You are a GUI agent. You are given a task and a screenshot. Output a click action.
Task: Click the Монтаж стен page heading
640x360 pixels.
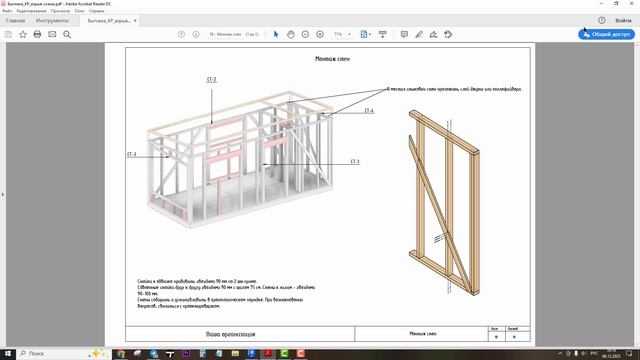point(332,59)
